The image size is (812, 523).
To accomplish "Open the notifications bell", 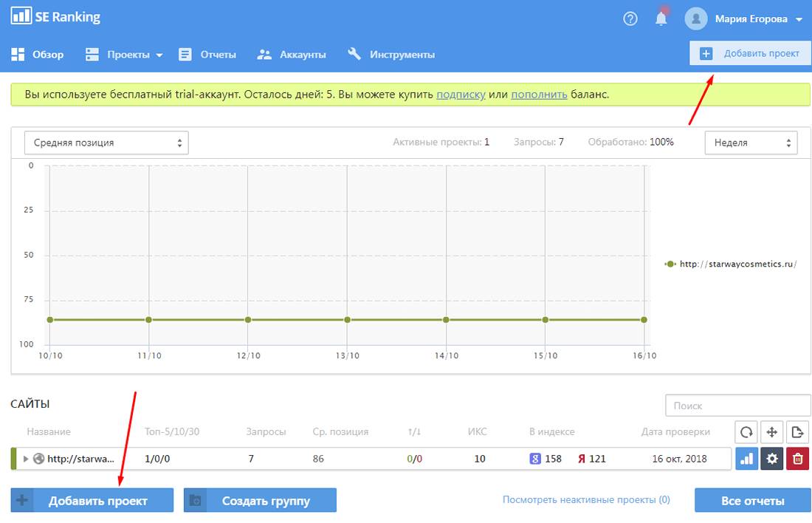I will (661, 19).
